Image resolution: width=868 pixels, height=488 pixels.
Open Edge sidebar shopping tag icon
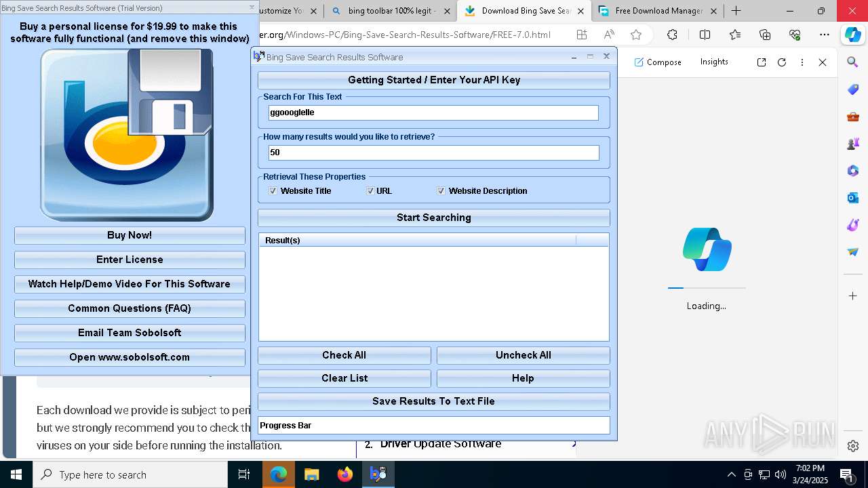[x=853, y=89]
